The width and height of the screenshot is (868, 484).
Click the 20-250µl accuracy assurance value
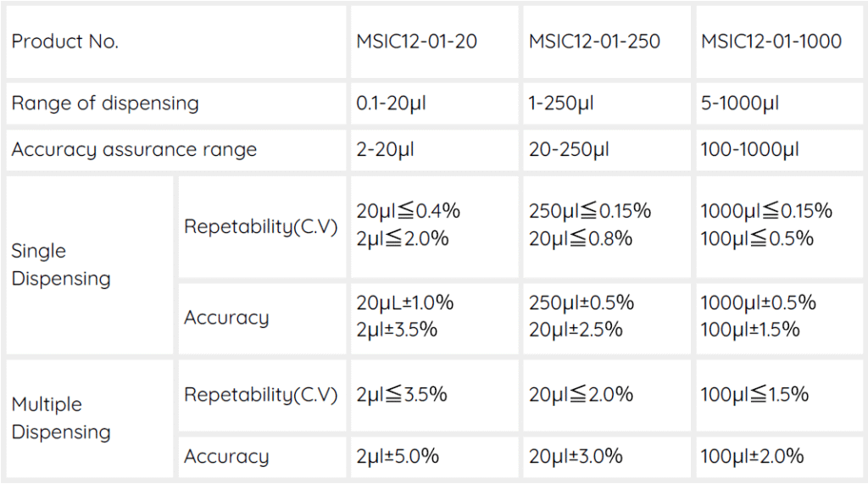point(569,150)
